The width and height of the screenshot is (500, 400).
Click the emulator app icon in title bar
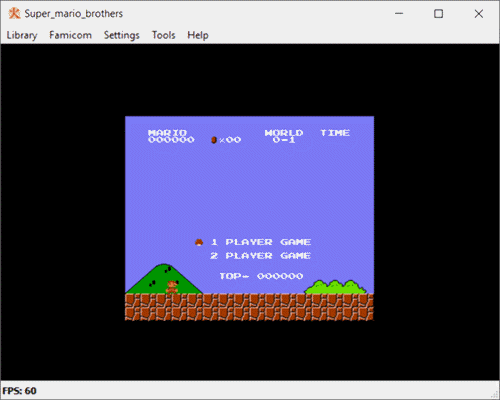[x=14, y=13]
